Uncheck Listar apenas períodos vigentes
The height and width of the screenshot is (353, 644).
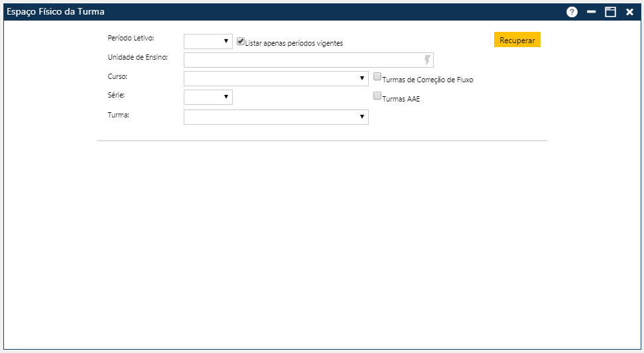click(241, 41)
